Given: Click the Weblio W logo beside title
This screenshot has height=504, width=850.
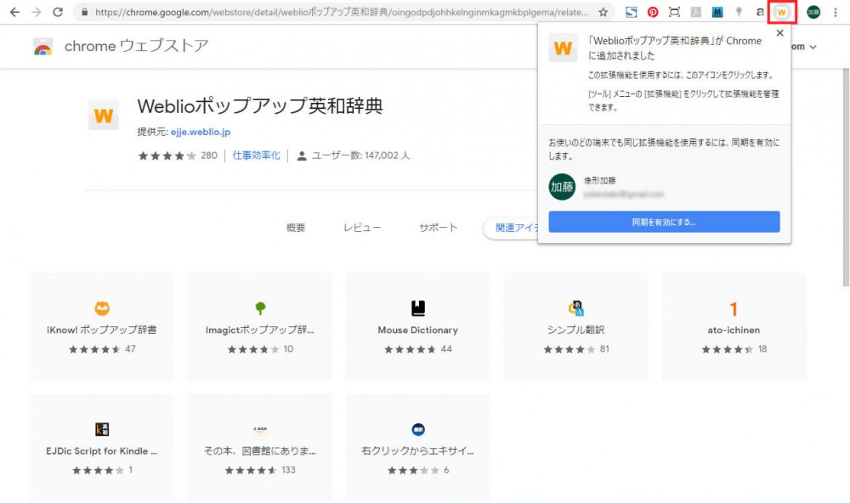Looking at the screenshot, I should point(104,115).
